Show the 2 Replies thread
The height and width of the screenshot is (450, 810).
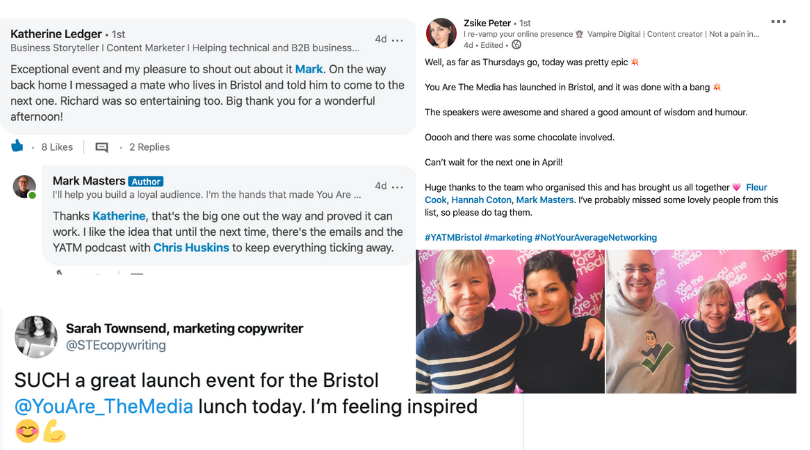click(149, 147)
